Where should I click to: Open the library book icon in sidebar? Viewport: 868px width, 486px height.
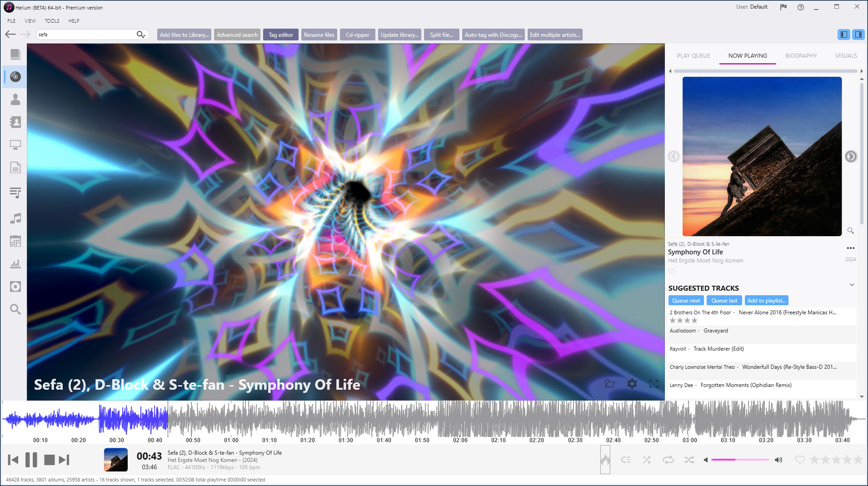[15, 55]
